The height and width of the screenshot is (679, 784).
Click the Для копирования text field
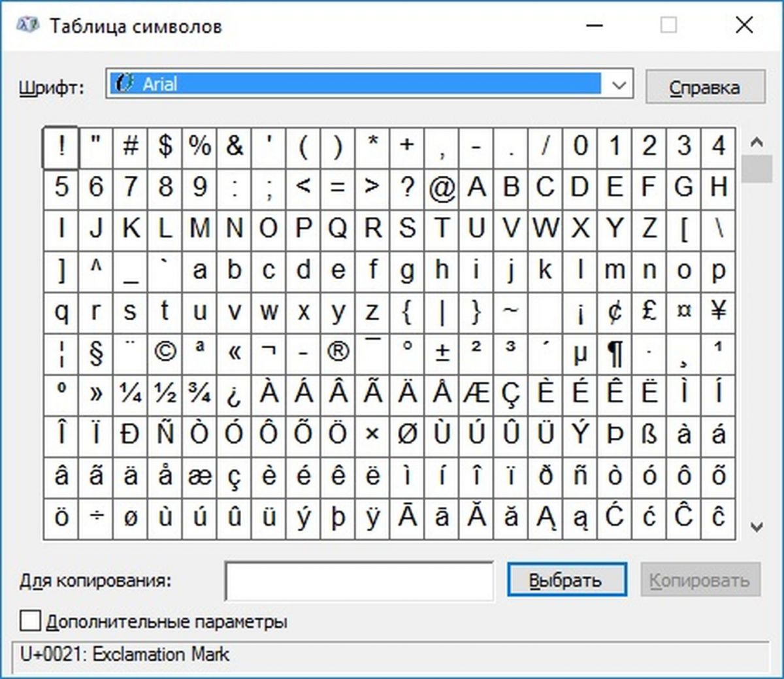pos(359,580)
